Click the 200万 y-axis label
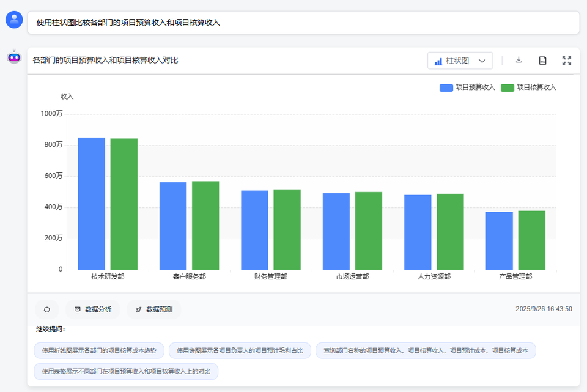This screenshot has width=587, height=392. [x=54, y=238]
